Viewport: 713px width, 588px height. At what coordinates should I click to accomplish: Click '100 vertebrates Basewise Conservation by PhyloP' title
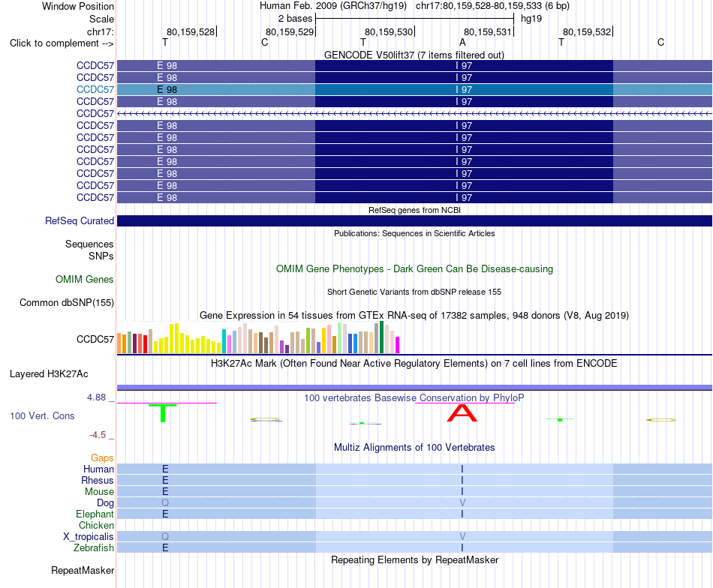pyautogui.click(x=414, y=398)
